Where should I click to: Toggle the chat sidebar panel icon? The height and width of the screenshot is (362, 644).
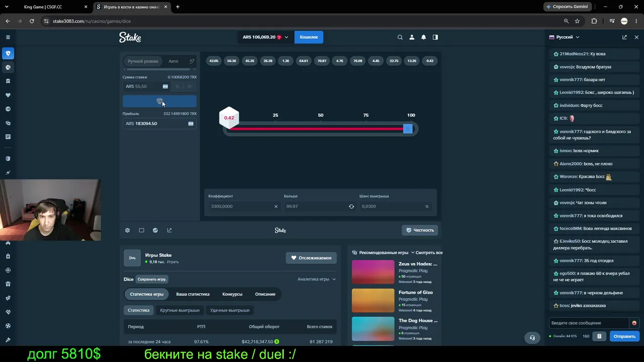(435, 37)
